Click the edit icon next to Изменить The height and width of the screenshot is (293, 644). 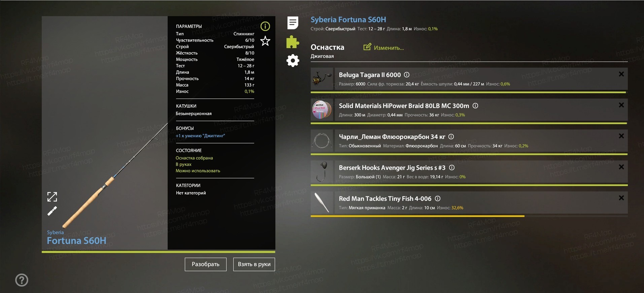click(367, 47)
